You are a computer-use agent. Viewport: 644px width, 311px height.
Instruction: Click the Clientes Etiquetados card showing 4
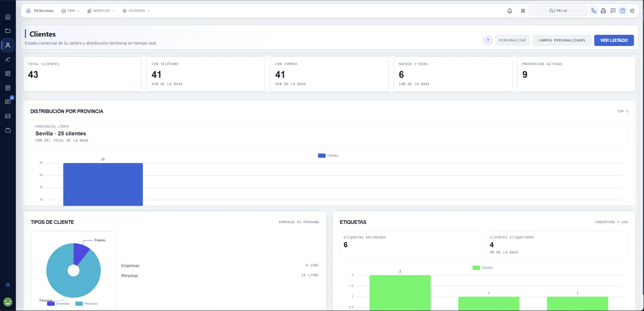(x=557, y=245)
